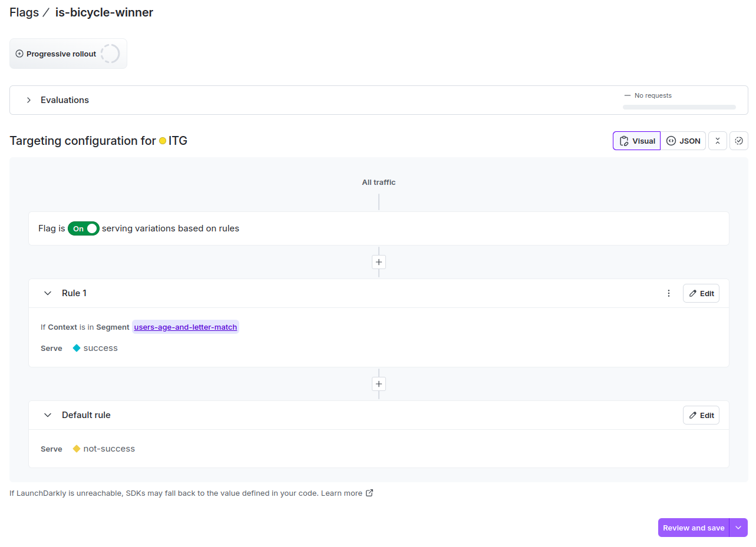Screen dimensions: 756x547
Task: Click Edit on the Default rule
Action: 701,415
